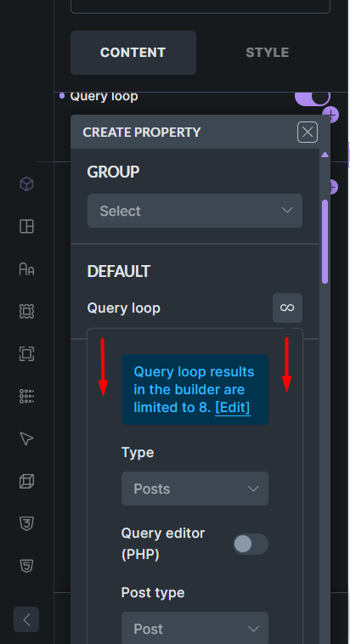The height and width of the screenshot is (644, 350).
Task: Open the Type dropdown showing Posts
Action: click(195, 489)
